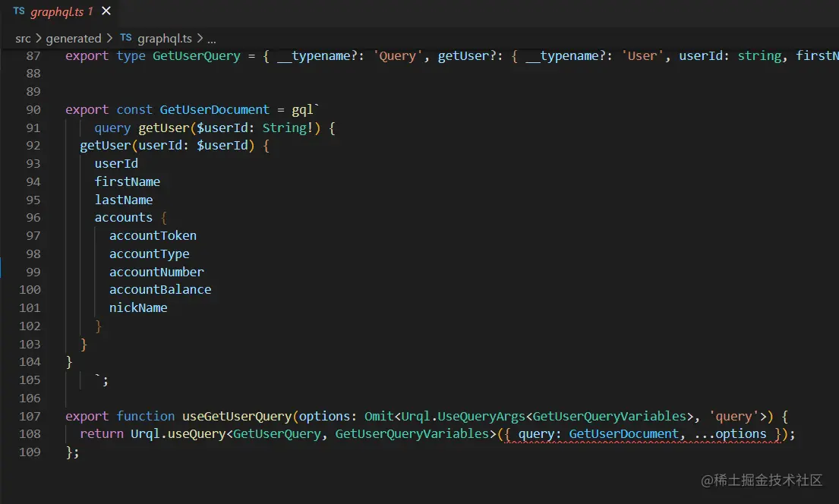Click line number 87 in gutter

pos(33,56)
